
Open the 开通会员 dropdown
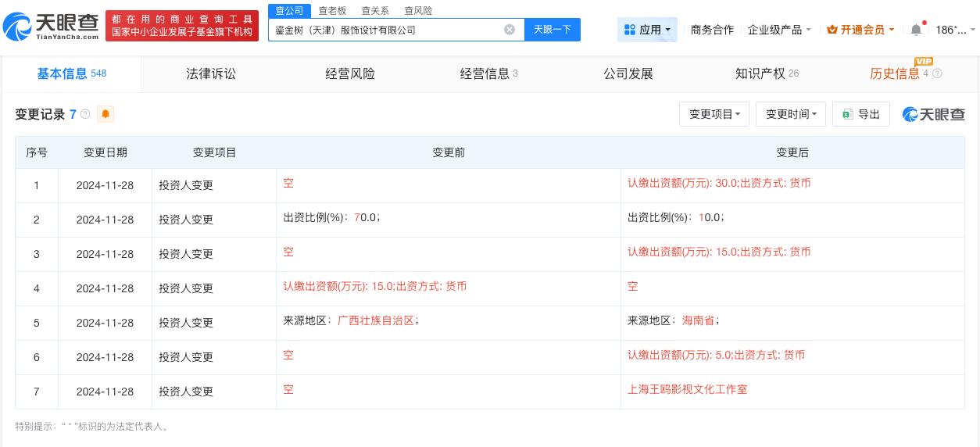coord(861,30)
